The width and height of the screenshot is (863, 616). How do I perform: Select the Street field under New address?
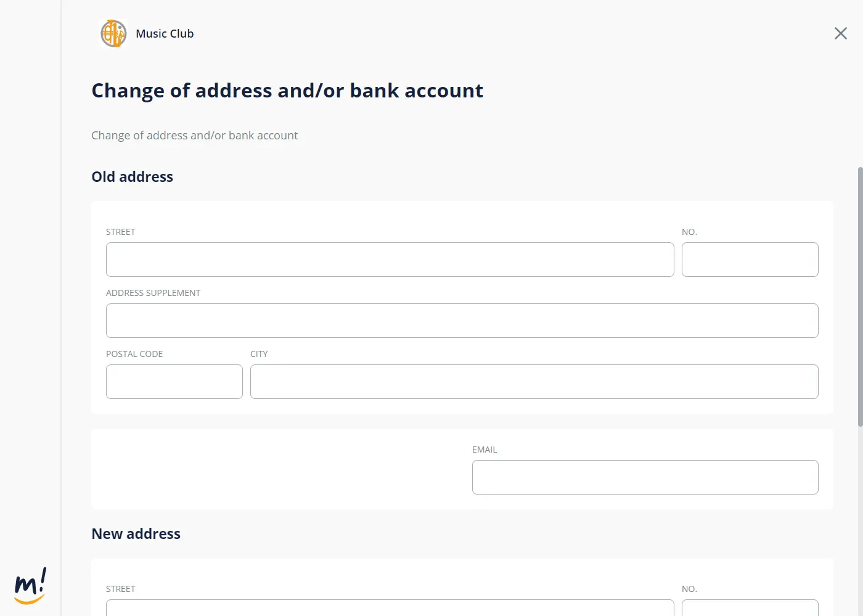coord(390,608)
